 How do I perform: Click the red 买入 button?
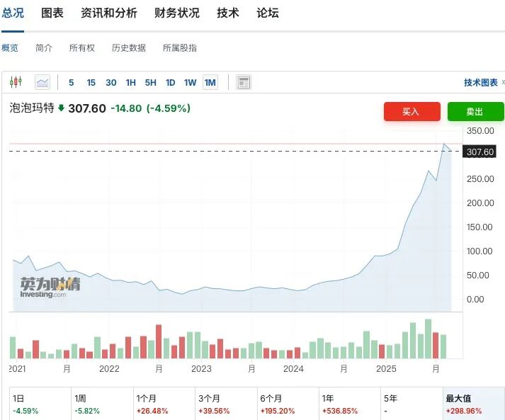click(x=412, y=111)
